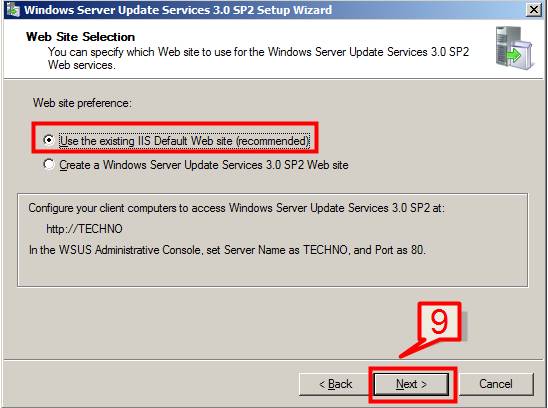The image size is (548, 408).
Task: Click the 'set Server Name as TECHNO' line
Action: [x=227, y=250]
